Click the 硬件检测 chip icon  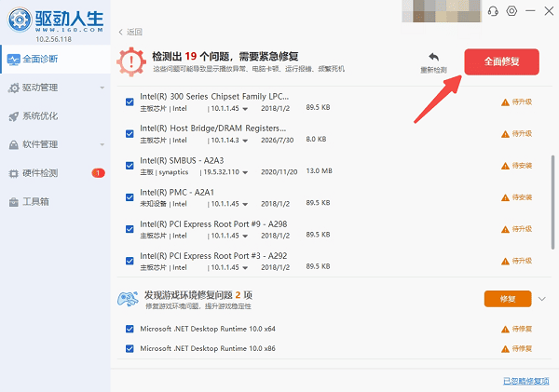(x=14, y=173)
